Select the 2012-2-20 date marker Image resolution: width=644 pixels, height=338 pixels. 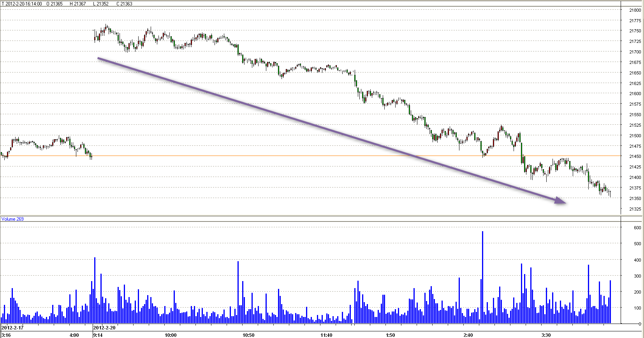coord(104,327)
